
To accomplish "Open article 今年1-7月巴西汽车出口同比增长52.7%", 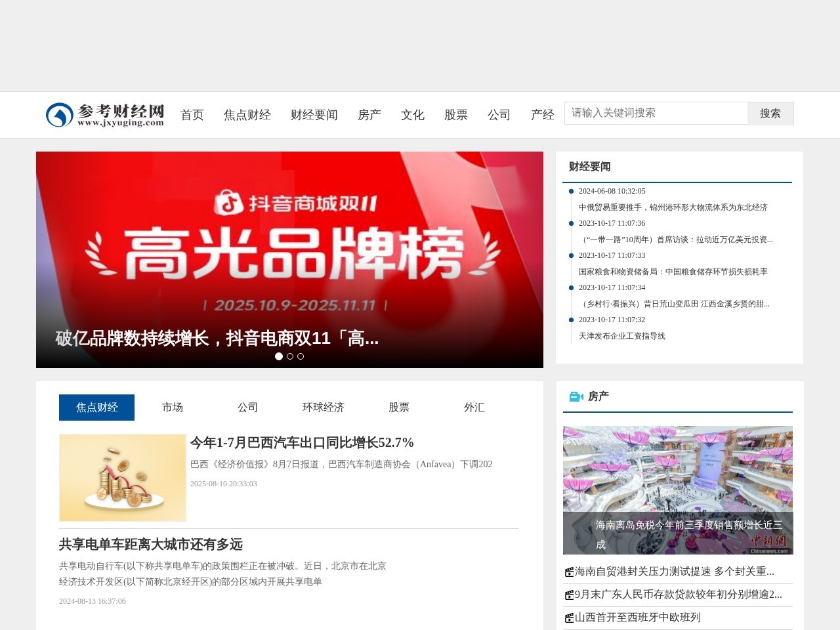I will (302, 443).
